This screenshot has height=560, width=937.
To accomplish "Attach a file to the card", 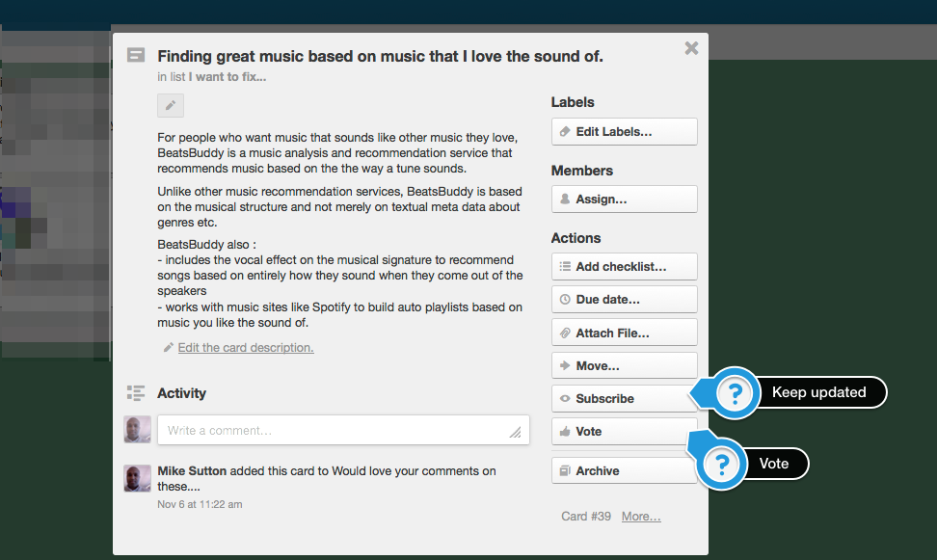I will (x=624, y=333).
